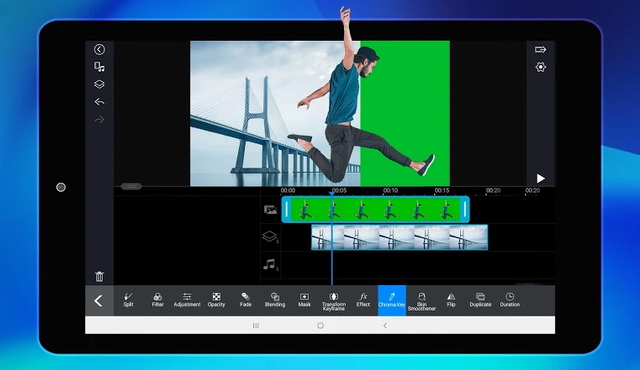Click the main video track icon
The image size is (640, 370).
tap(270, 210)
